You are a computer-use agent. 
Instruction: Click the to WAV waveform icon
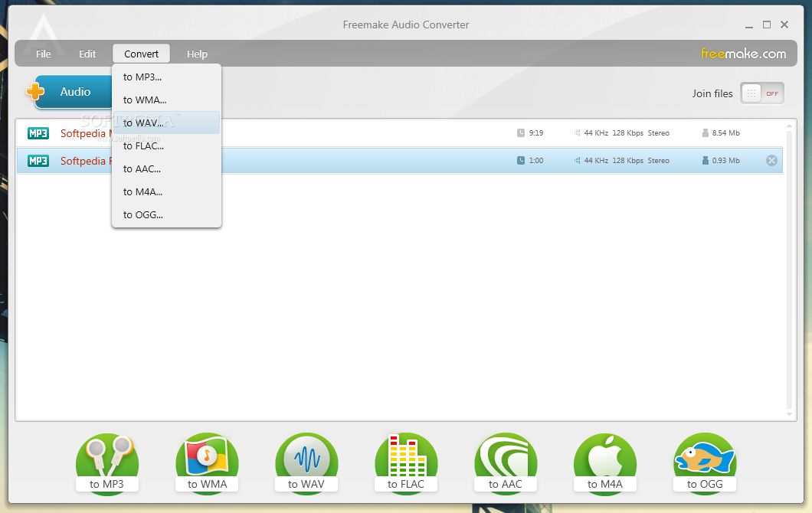point(306,462)
